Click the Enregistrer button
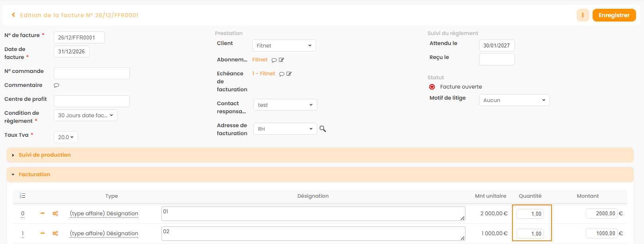Screen dimensions: 644x244 (x=614, y=15)
